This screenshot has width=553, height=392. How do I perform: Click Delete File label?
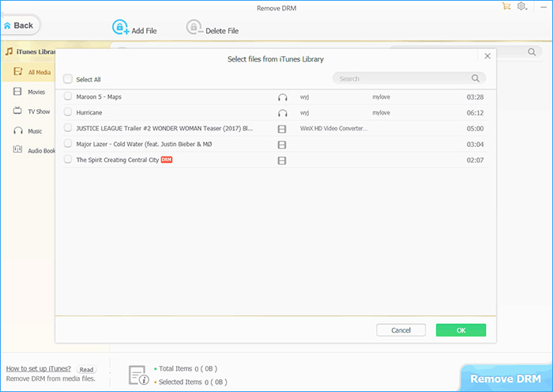click(222, 31)
